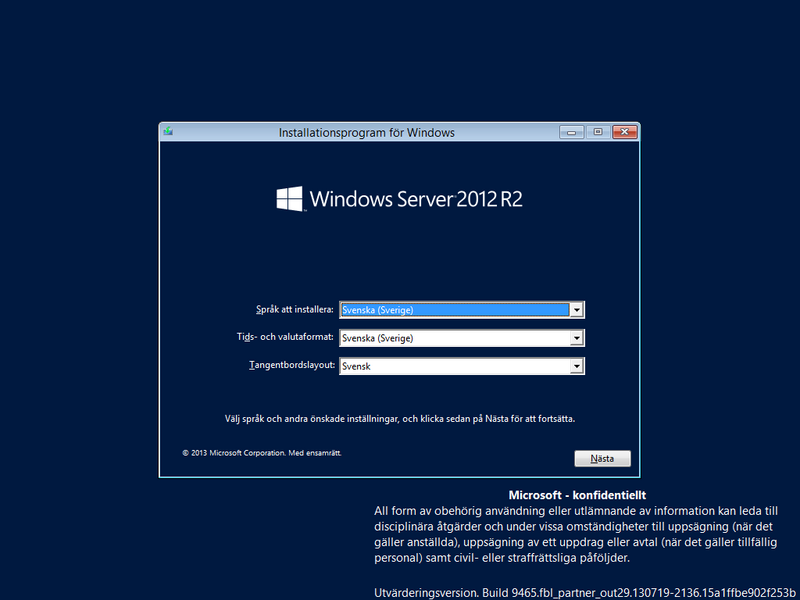
Task: Open the Tangentbordslayout dropdown arrow
Action: [577, 366]
